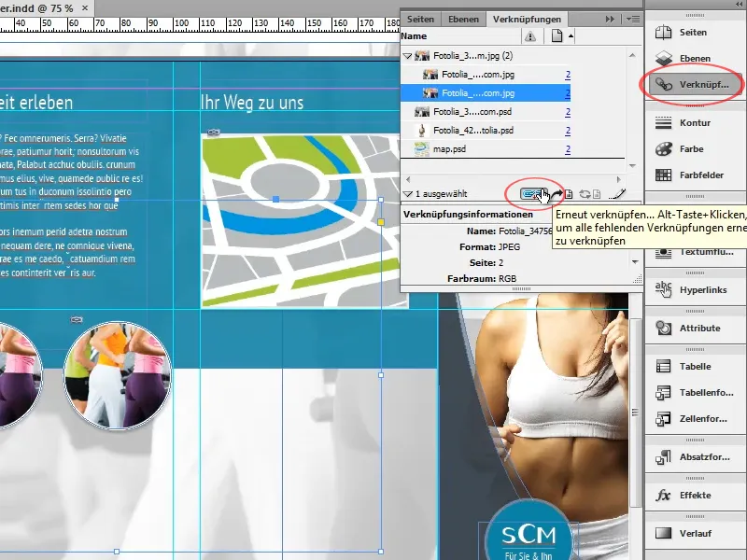This screenshot has height=560, width=747.
Task: Go to page 2 of Fotolia_42...tolia.psd
Action: 568,131
